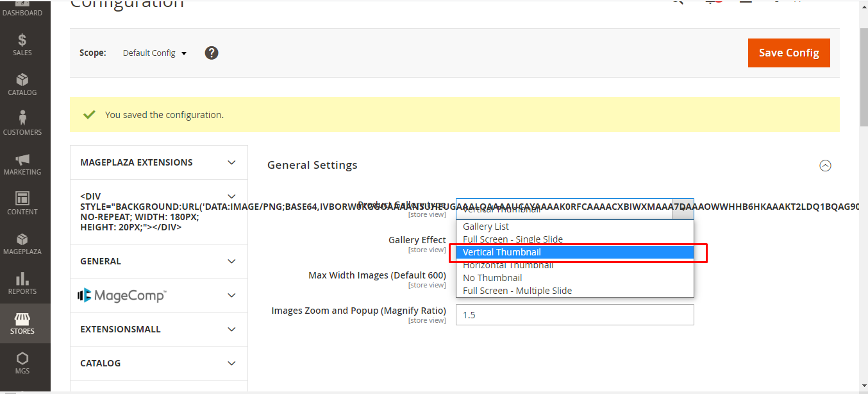Expand the Extensionsmall configuration section
The width and height of the screenshot is (868, 394).
tap(159, 329)
